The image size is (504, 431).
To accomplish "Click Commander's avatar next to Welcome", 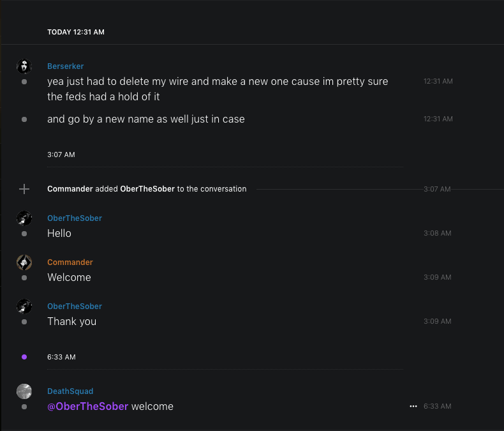I will click(x=24, y=262).
